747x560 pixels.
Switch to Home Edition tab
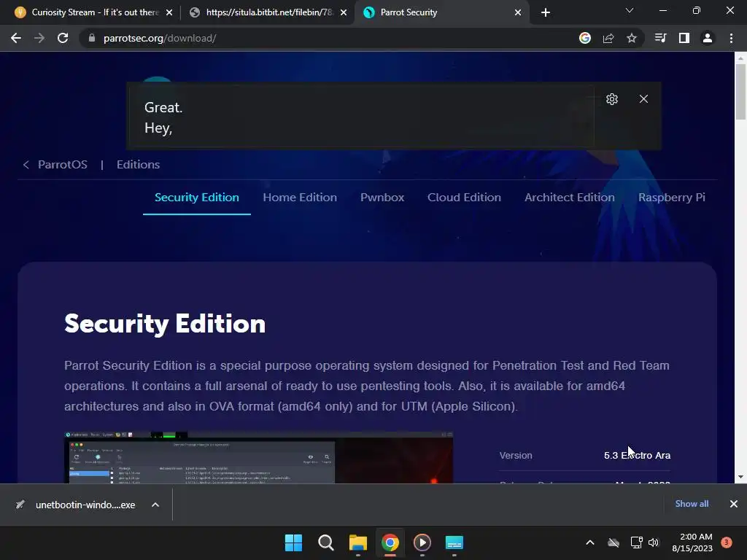click(x=300, y=197)
